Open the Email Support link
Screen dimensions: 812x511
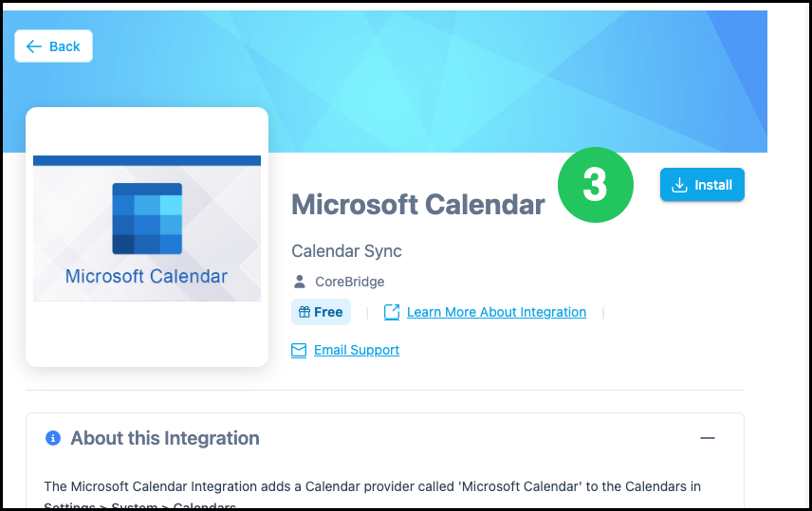click(x=357, y=350)
